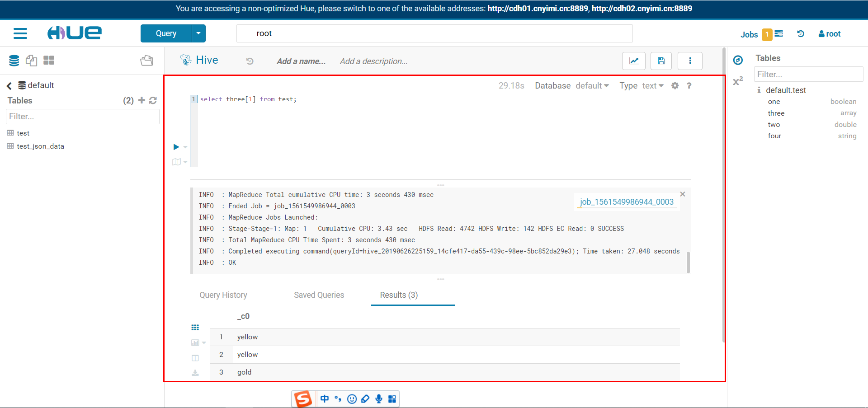Refresh the Tables list in left panel
Viewport: 868px width, 408px height.
153,100
